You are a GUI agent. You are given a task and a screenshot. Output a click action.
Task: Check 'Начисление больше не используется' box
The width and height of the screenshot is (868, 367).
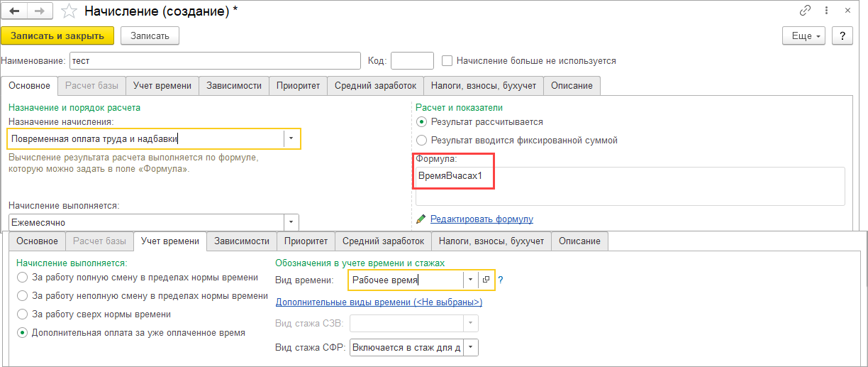tap(447, 61)
